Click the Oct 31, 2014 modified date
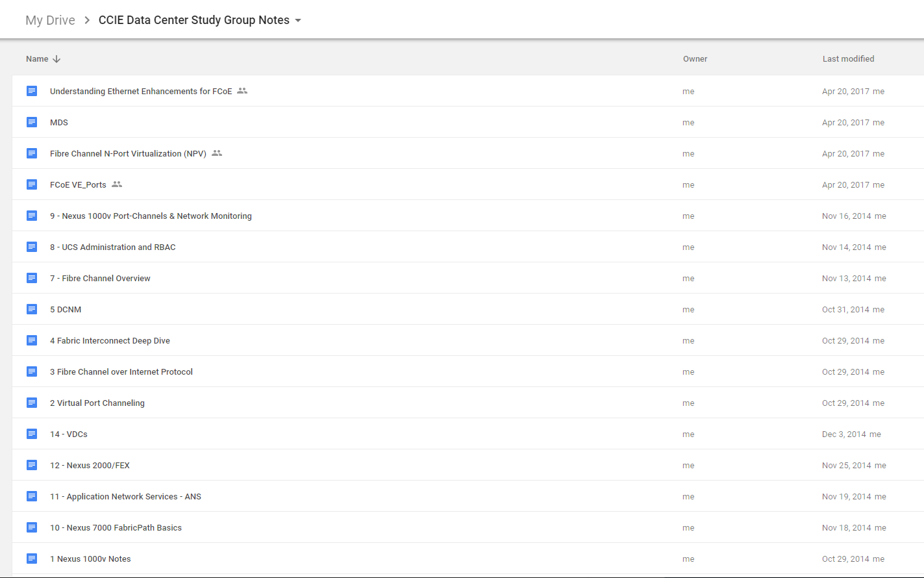 tap(845, 310)
